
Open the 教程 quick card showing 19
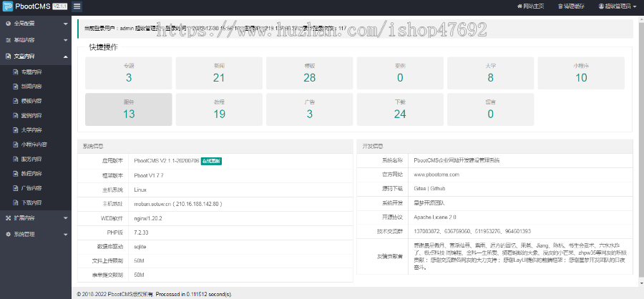pyautogui.click(x=219, y=109)
